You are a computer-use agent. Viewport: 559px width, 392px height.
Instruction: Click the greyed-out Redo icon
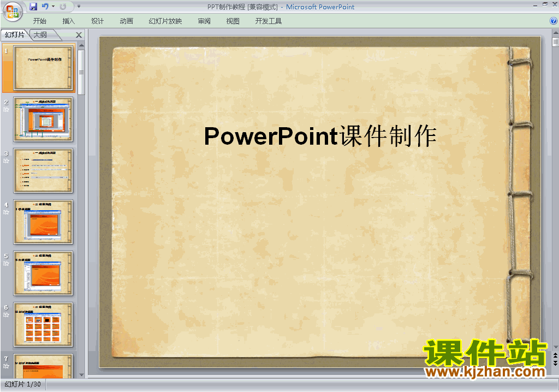pyautogui.click(x=63, y=7)
